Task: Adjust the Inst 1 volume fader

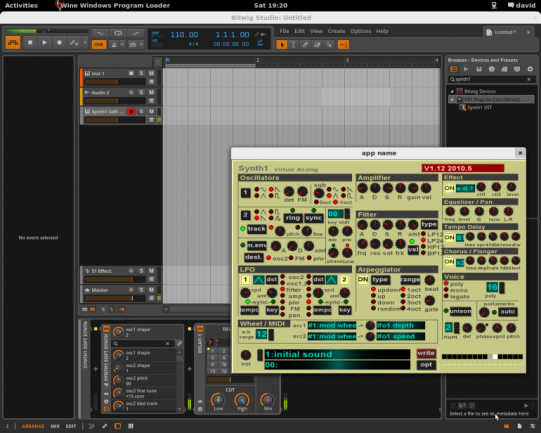Action: click(x=115, y=82)
